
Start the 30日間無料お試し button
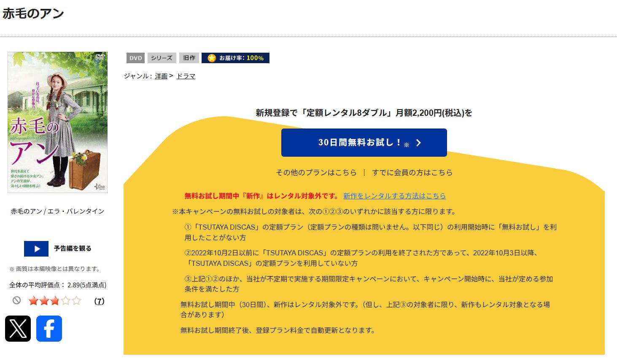pos(364,142)
